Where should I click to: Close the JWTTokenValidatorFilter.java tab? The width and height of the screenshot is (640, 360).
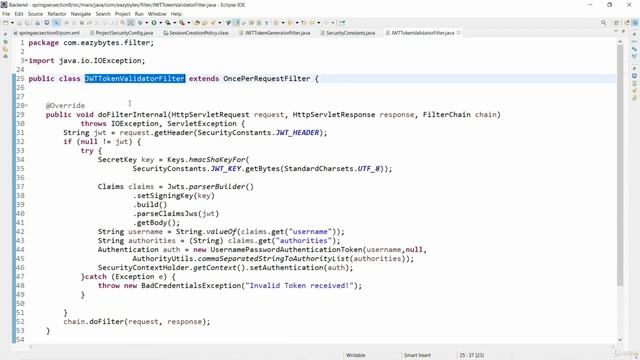pos(459,33)
